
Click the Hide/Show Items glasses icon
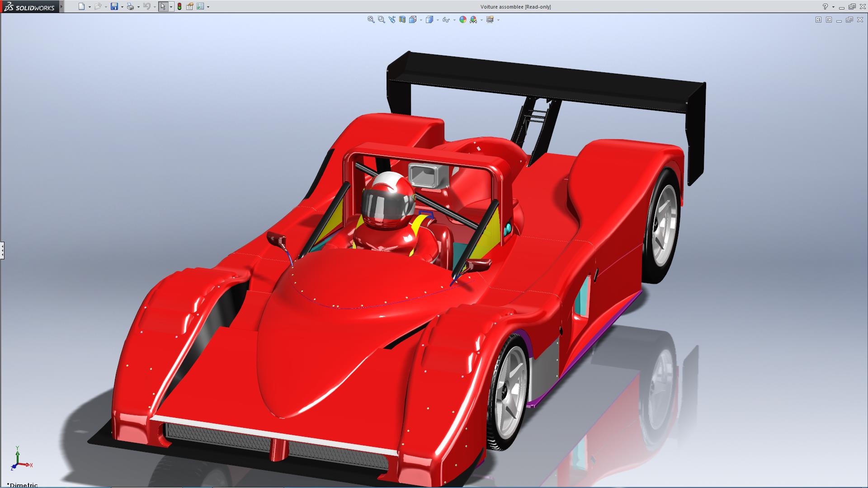pos(446,19)
